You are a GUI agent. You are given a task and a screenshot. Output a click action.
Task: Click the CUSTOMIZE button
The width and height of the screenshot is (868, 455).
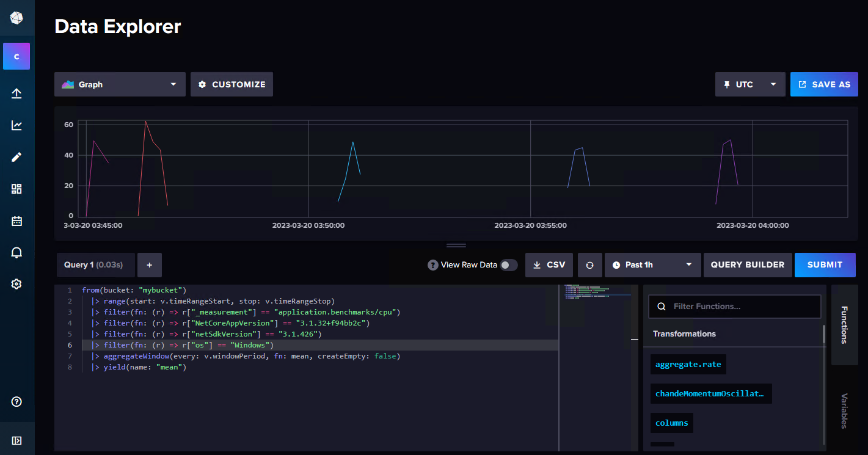[232, 84]
